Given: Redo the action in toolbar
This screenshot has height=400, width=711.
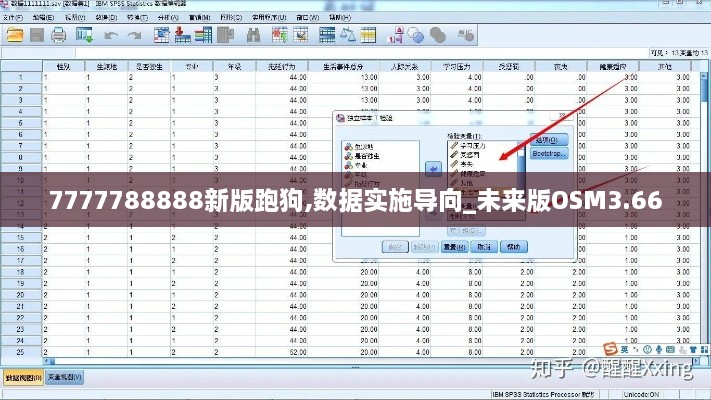Looking at the screenshot, I should (134, 35).
